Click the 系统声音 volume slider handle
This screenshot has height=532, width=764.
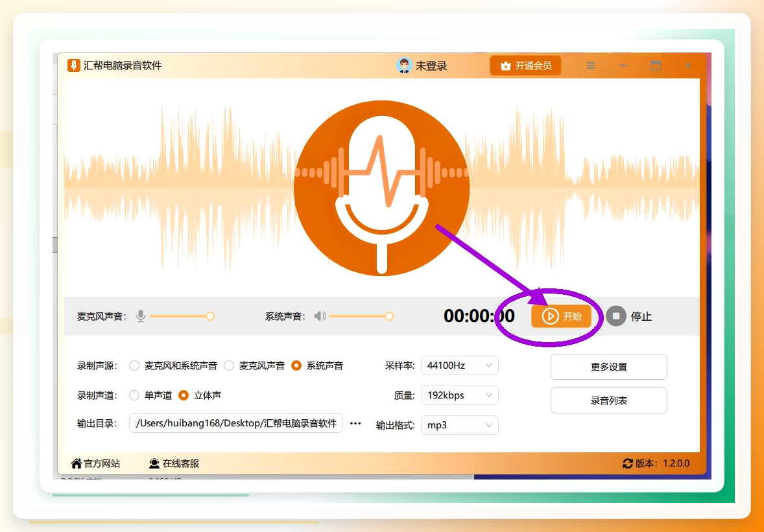tap(389, 316)
